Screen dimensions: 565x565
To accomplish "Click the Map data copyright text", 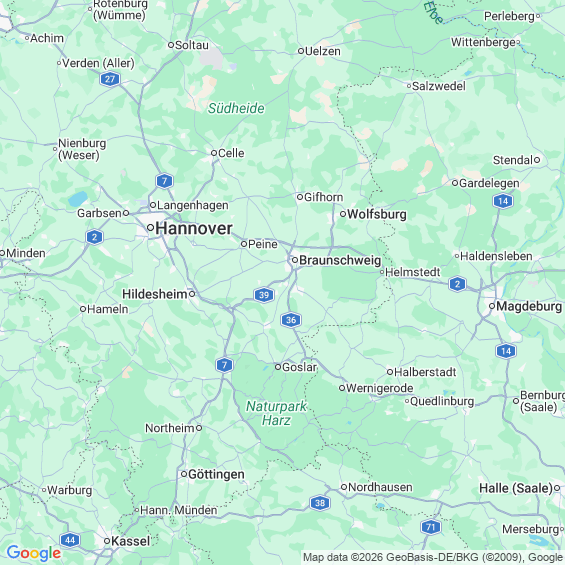I will (433, 557).
